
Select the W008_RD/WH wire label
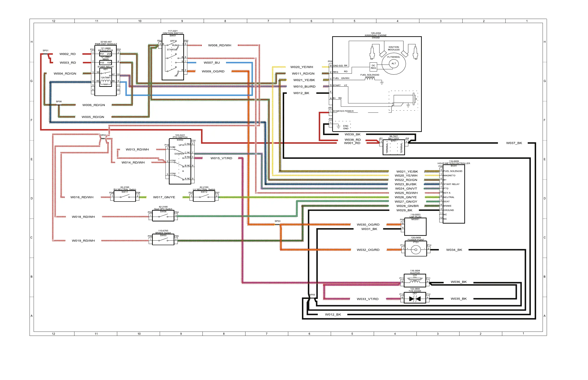220,45
